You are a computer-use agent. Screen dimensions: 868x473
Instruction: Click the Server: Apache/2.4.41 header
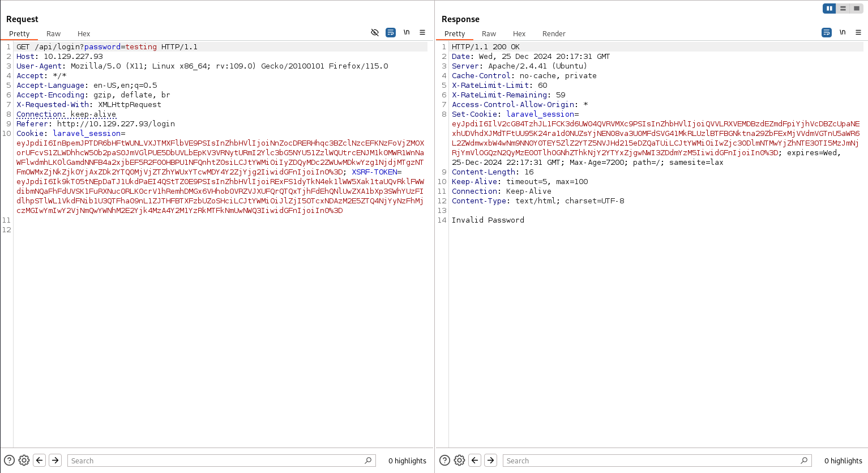click(x=519, y=66)
